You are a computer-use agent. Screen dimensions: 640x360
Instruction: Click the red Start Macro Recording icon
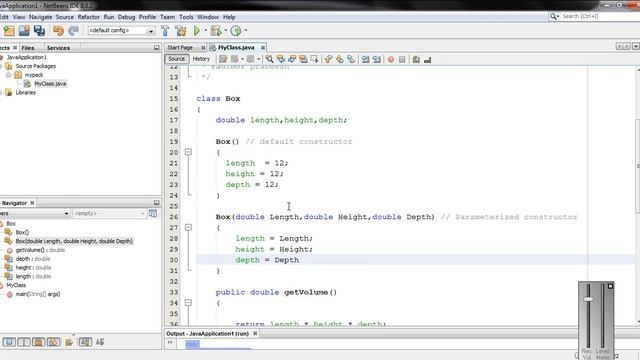point(391,60)
